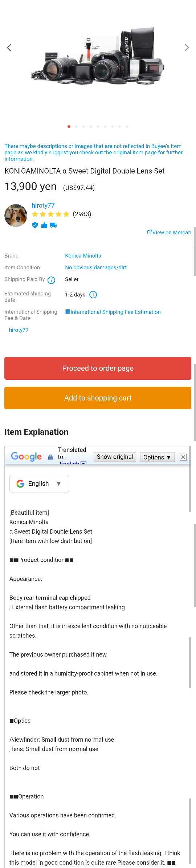Open hiroty77 seller name link near stars
Viewport: 196px width, 868px height.
click(43, 206)
